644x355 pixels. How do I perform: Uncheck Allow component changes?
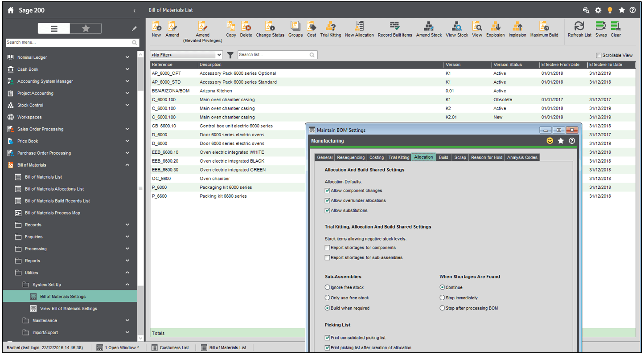coord(328,191)
